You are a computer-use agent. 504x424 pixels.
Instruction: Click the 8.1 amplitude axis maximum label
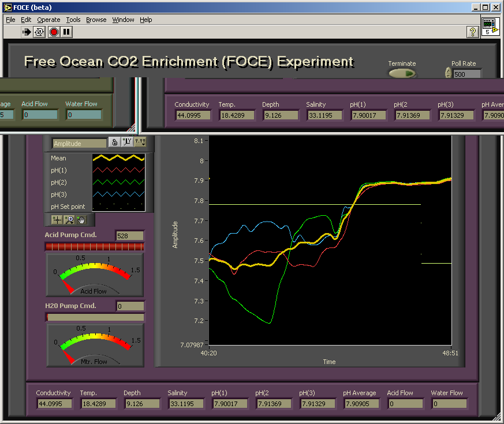[x=199, y=140]
